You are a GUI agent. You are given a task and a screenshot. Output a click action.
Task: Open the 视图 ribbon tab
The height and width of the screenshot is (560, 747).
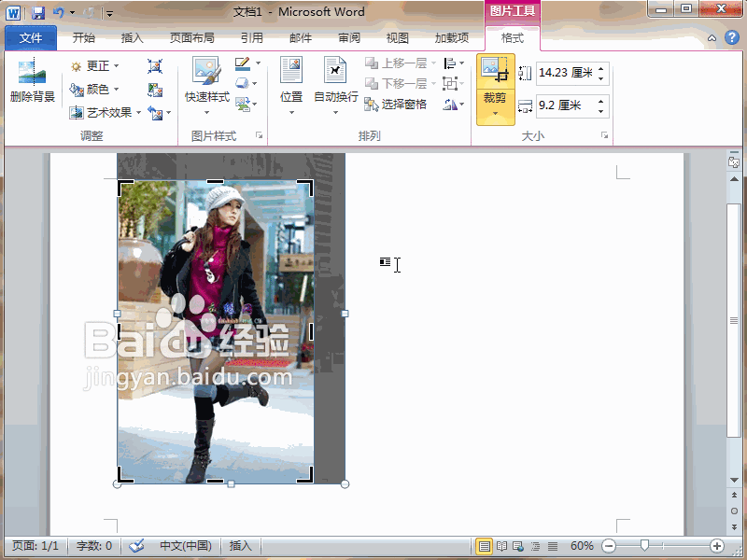tap(397, 37)
